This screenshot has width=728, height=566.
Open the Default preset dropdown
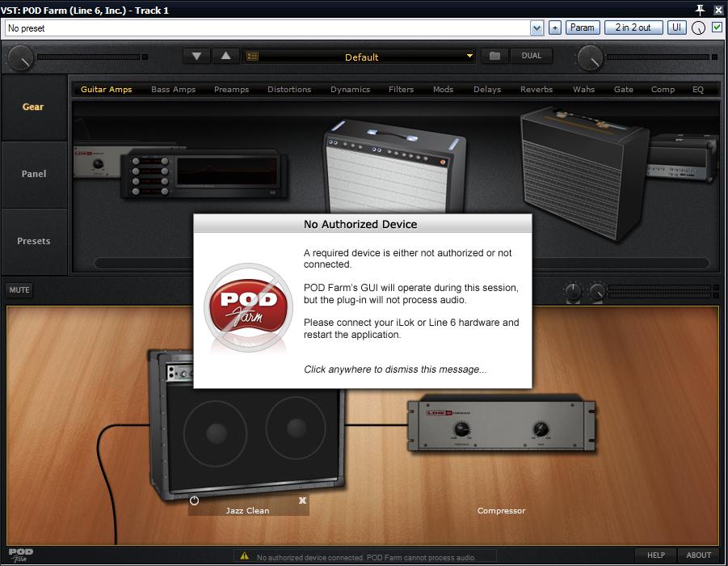(361, 57)
